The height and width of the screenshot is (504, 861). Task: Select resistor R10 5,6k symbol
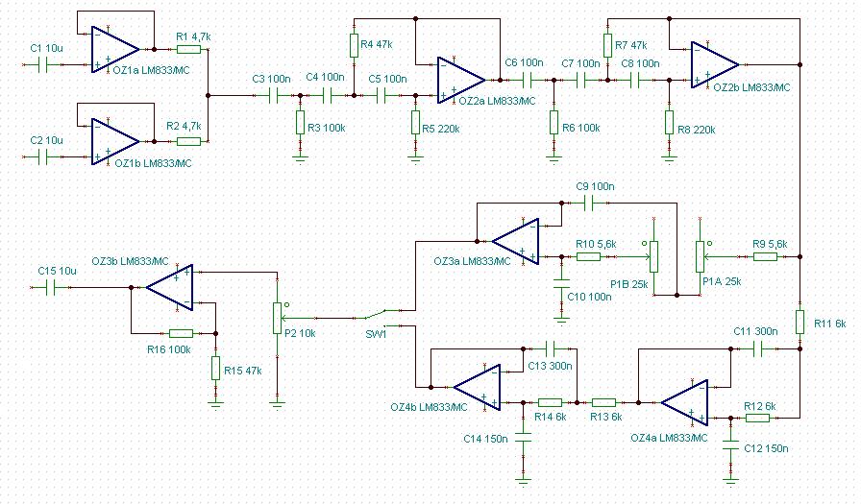(589, 256)
